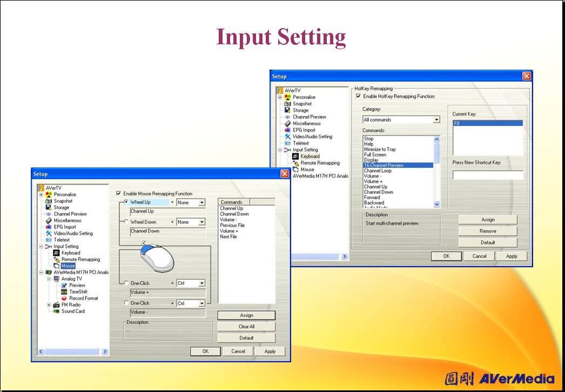Click Video/Audio Setting tools icon in Mouse Setup tree
Viewport: 565px width, 392px height.
click(49, 233)
